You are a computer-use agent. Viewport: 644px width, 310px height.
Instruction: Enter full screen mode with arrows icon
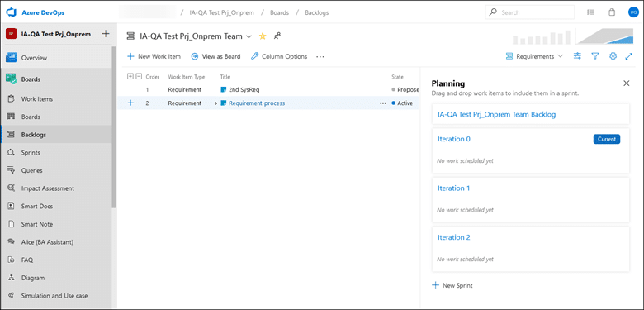coord(629,56)
